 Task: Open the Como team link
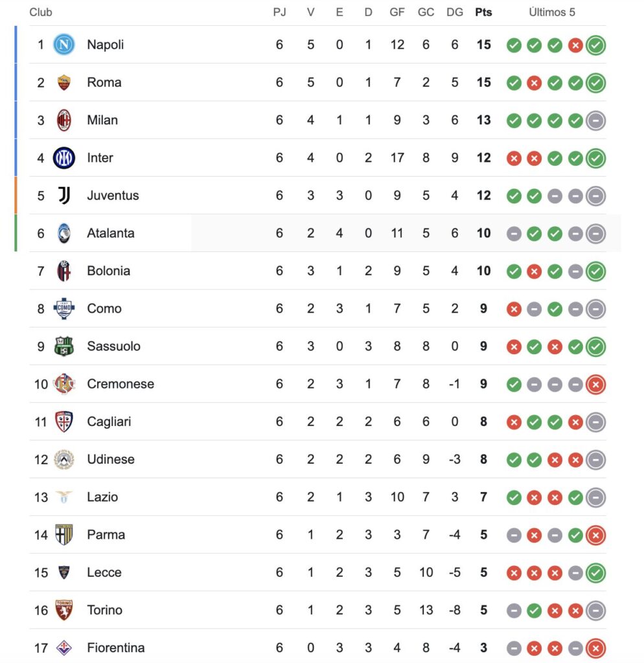[x=104, y=308]
